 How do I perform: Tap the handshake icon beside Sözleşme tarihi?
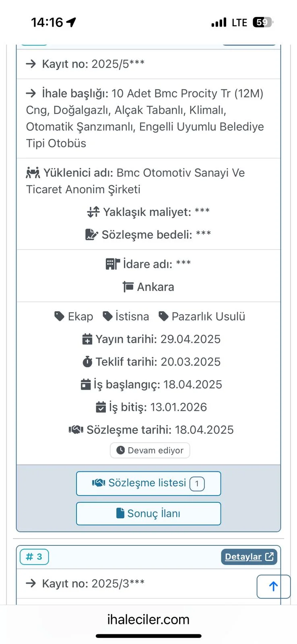pos(76,430)
